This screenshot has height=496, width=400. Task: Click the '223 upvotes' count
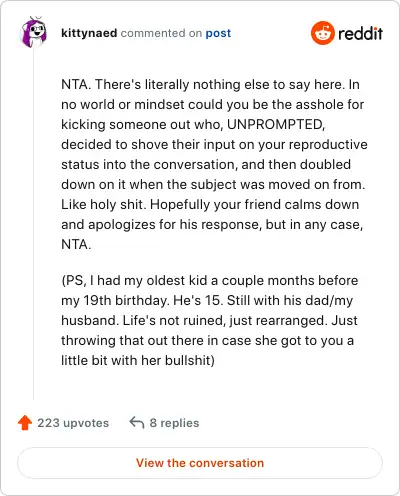tap(73, 423)
